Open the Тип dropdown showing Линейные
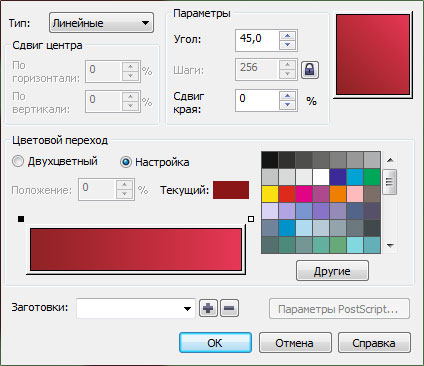Image resolution: width=424 pixels, height=366 pixels. (x=101, y=23)
